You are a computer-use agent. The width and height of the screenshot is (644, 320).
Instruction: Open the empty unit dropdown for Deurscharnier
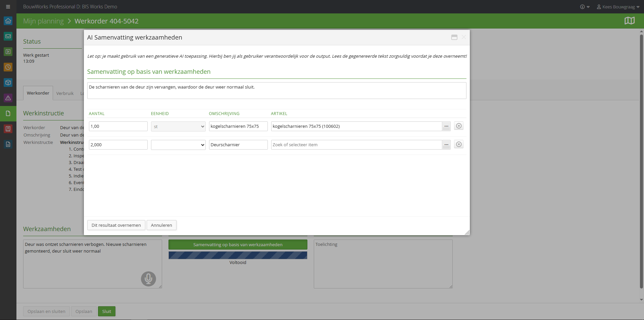[x=178, y=145]
